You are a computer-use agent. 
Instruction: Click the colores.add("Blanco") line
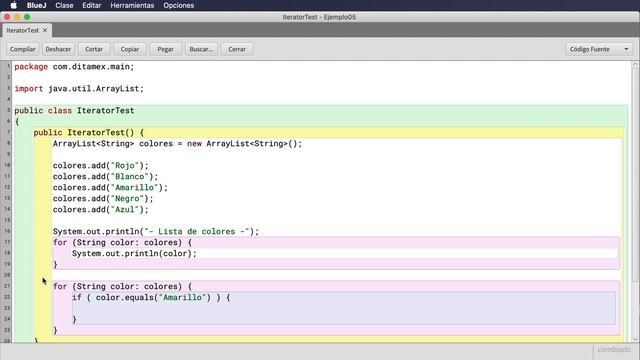[x=105, y=177]
